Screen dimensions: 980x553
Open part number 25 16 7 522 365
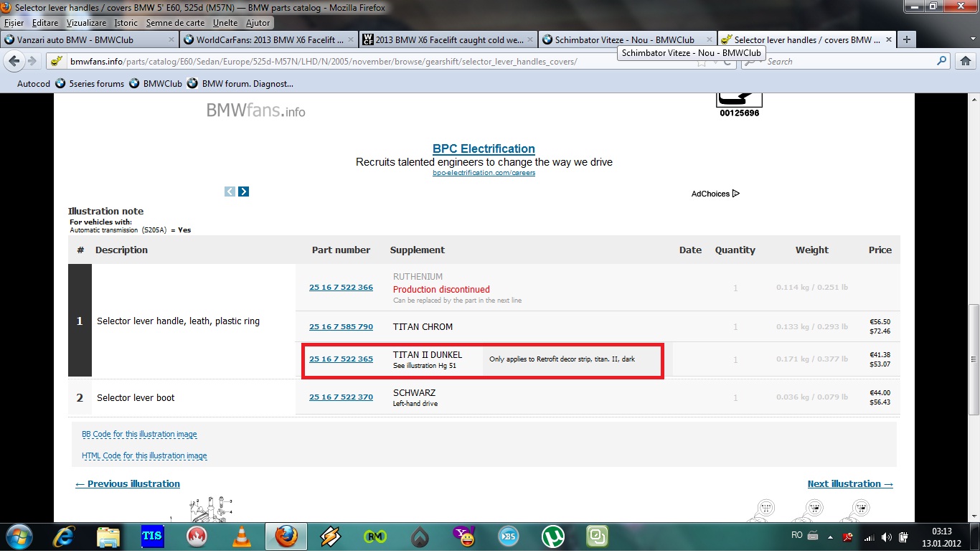(341, 359)
